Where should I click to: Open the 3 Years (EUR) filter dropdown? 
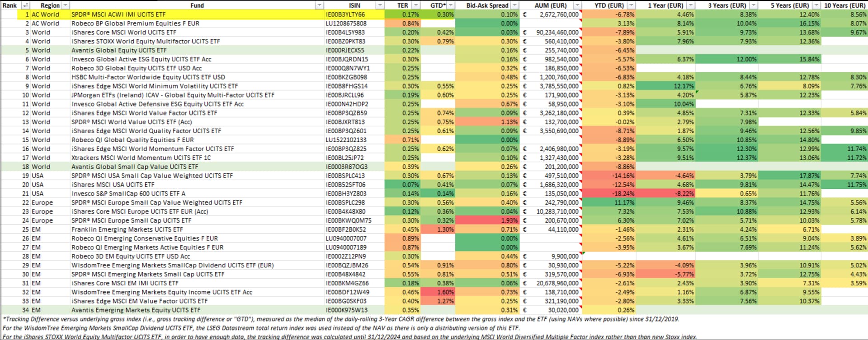tap(753, 5)
